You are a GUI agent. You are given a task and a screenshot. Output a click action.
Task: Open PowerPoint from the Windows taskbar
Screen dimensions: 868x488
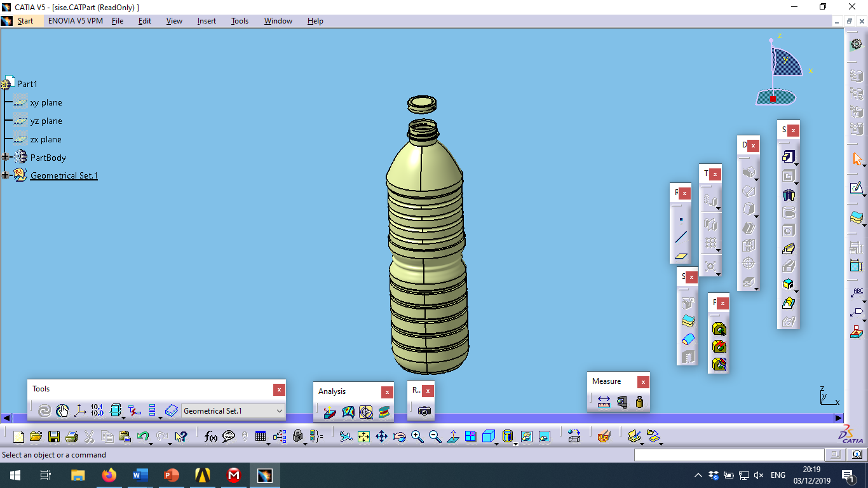click(x=172, y=475)
